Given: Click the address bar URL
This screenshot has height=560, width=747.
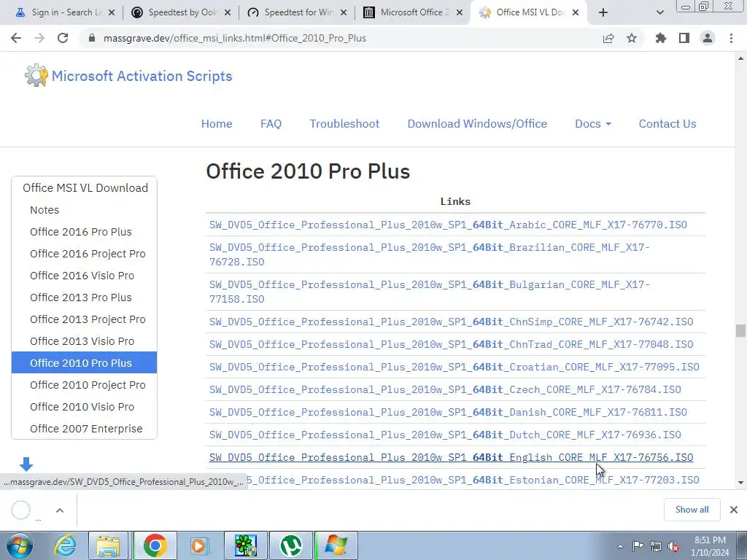Looking at the screenshot, I should pyautogui.click(x=234, y=38).
